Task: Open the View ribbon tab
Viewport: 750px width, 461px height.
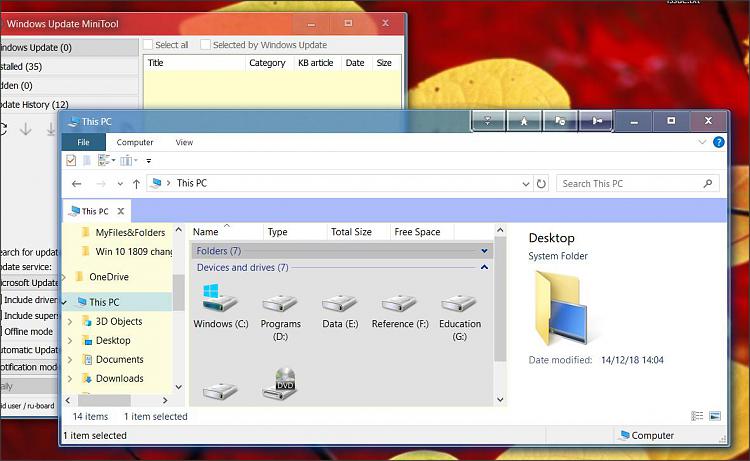Action: 184,142
